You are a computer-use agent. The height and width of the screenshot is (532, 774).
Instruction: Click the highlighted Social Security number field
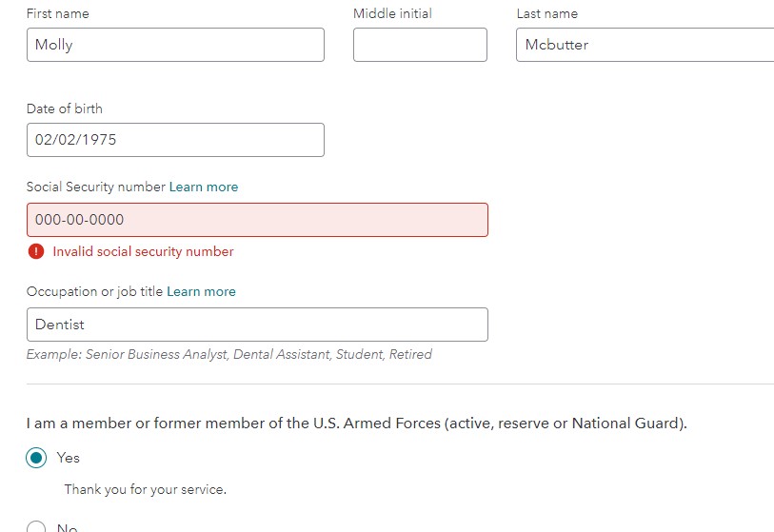(x=257, y=220)
